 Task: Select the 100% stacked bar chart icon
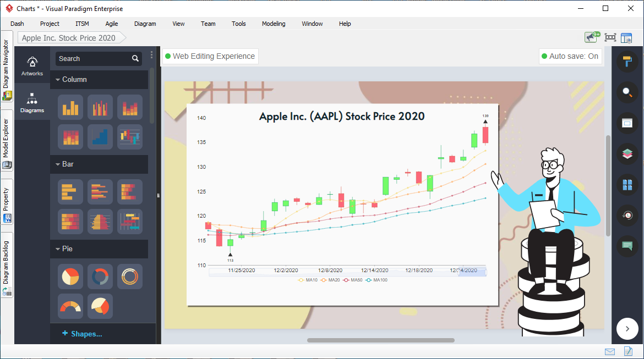click(70, 222)
